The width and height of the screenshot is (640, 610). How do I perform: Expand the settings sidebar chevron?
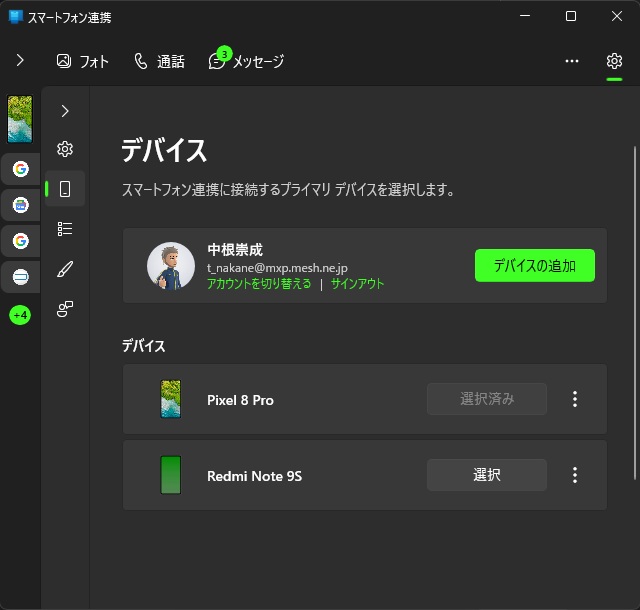(x=65, y=111)
